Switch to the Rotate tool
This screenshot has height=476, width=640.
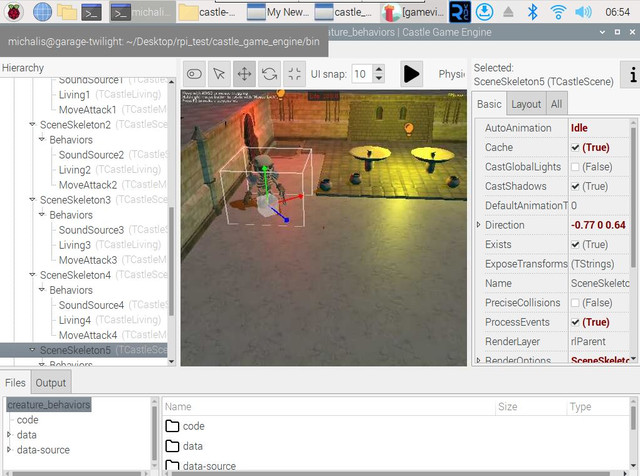click(x=269, y=74)
